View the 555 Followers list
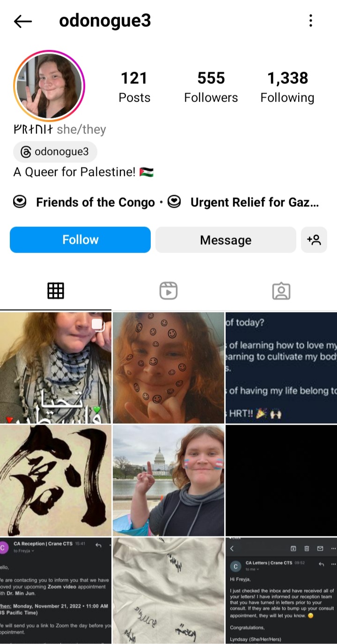Image resolution: width=337 pixels, height=644 pixels. tap(211, 87)
